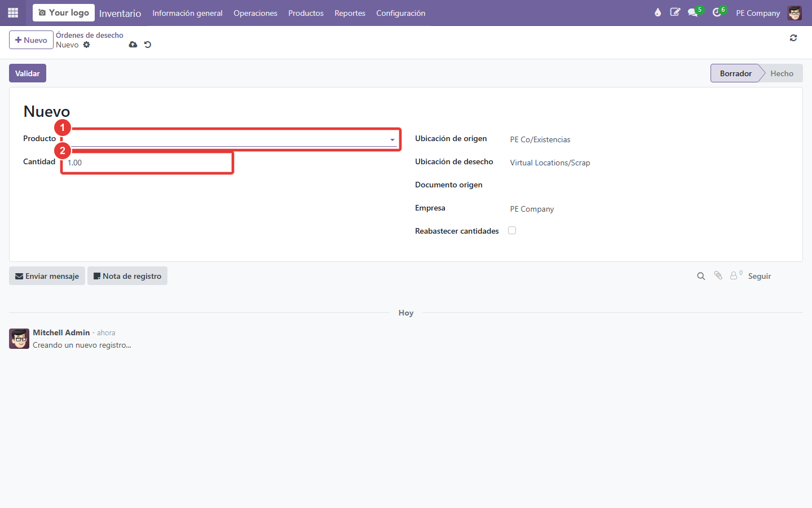The width and height of the screenshot is (812, 508).
Task: Open the user avatar menu in top bar
Action: [x=795, y=13]
